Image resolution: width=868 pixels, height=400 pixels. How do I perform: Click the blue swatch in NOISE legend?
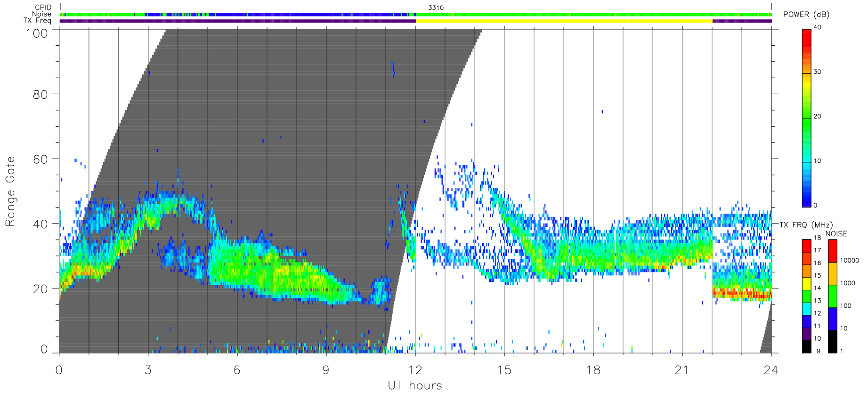click(833, 319)
